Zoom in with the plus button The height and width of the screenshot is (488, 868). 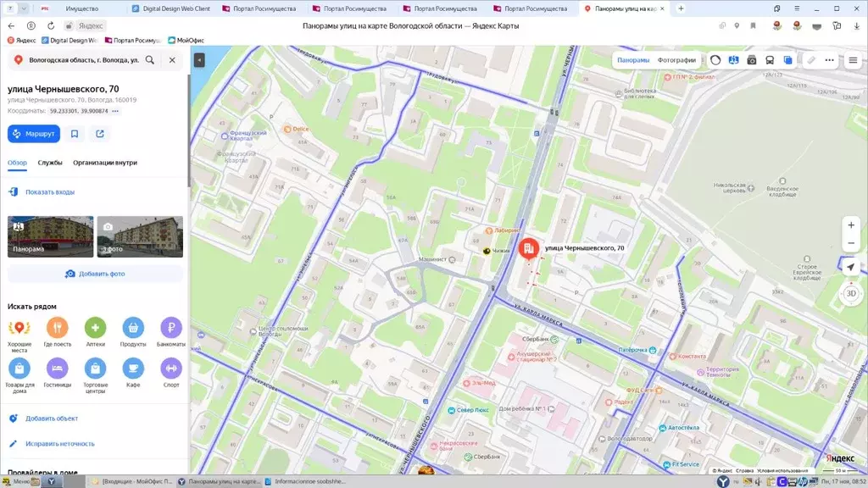tap(851, 225)
